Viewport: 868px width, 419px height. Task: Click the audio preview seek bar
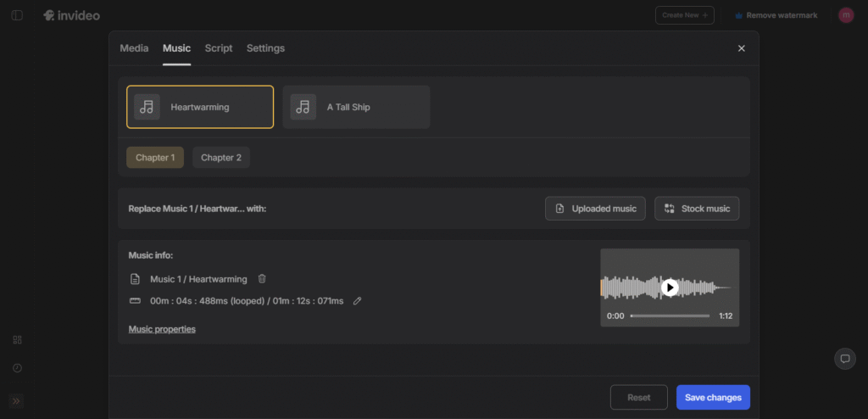click(x=670, y=316)
